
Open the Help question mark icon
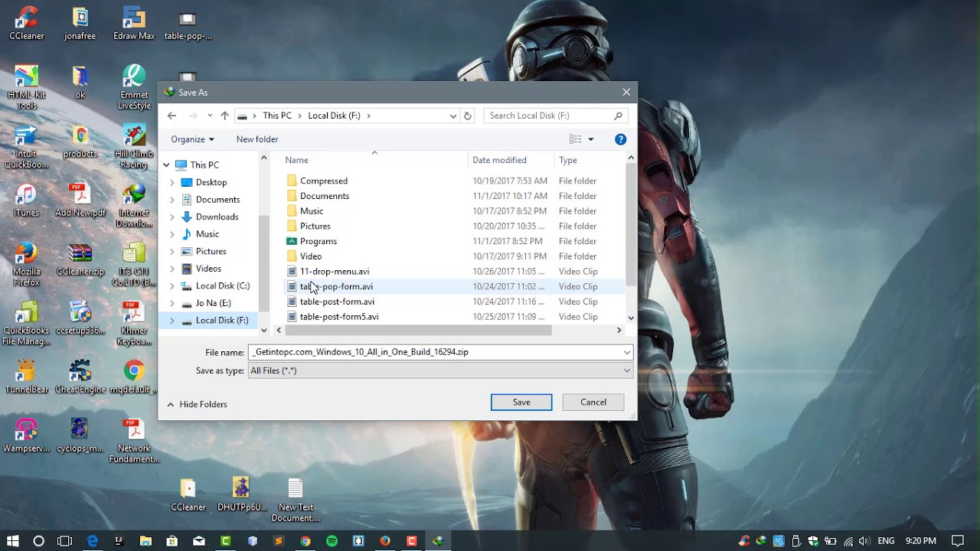tap(621, 139)
